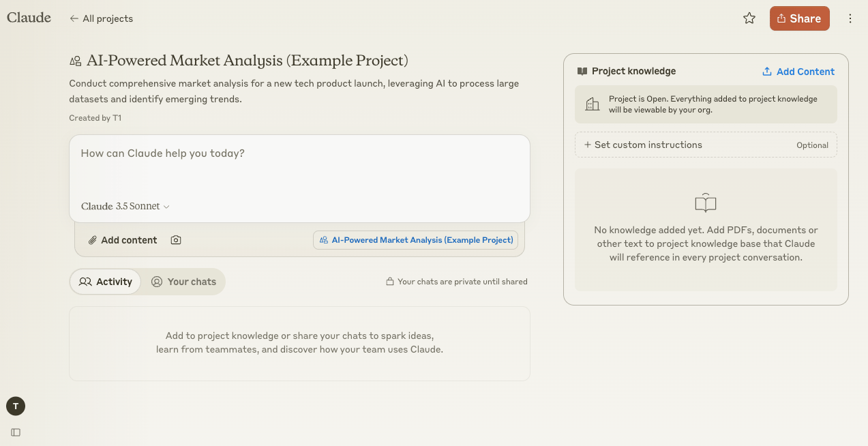868x446 pixels.
Task: Click Add content paperclip button
Action: (123, 240)
